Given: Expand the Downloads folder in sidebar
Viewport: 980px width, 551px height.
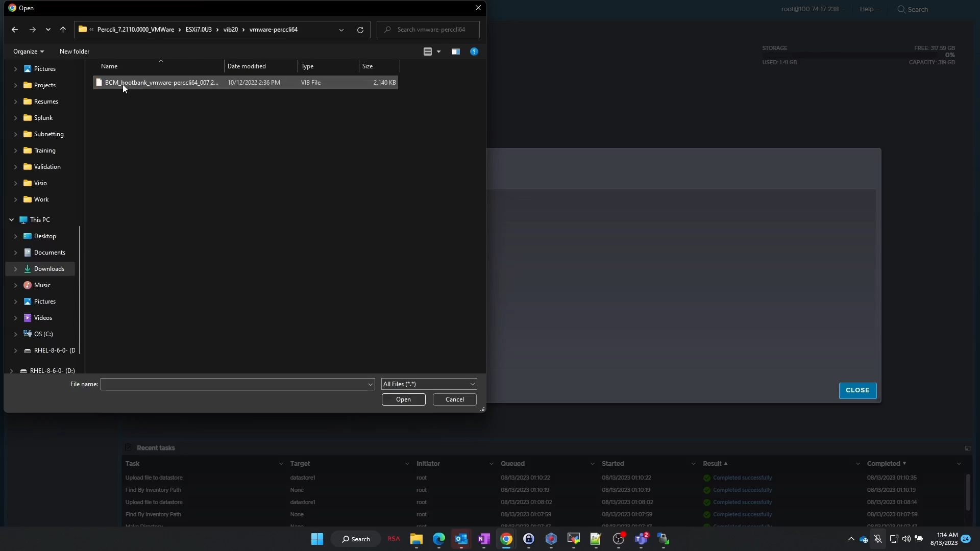Looking at the screenshot, I should [15, 268].
